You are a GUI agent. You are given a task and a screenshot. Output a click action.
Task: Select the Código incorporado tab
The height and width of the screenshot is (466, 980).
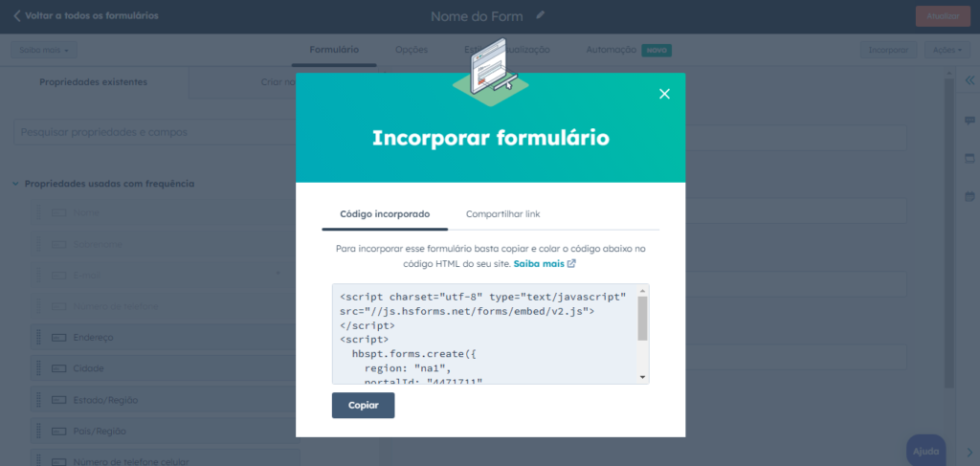click(x=385, y=214)
